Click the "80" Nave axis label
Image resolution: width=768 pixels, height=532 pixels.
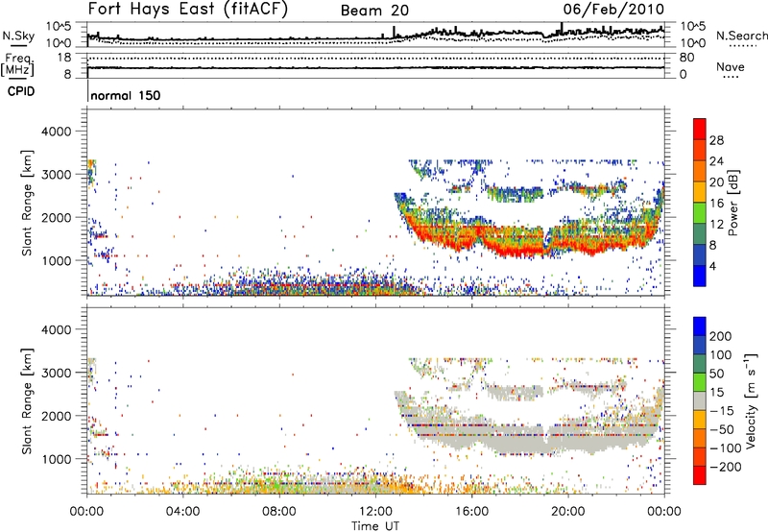click(686, 58)
